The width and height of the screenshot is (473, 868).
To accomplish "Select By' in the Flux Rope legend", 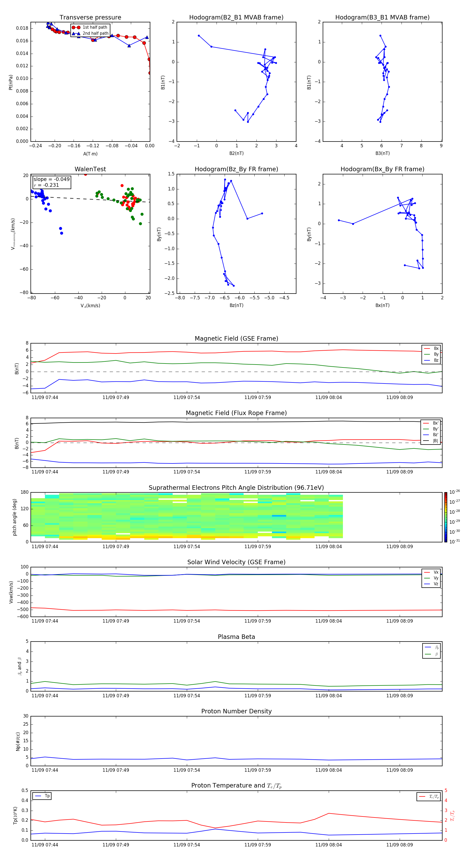I will [x=431, y=429].
